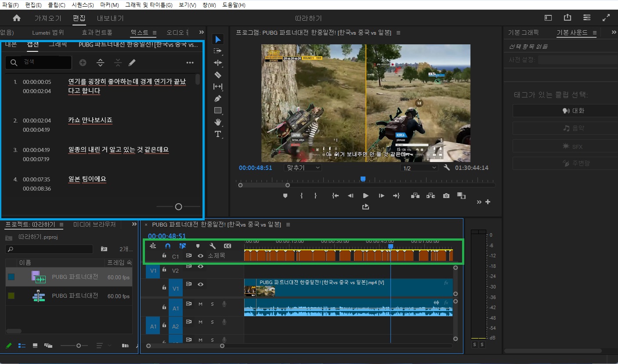This screenshot has height=364, width=618.
Task: Solo the A1 audio track
Action: coord(212,304)
